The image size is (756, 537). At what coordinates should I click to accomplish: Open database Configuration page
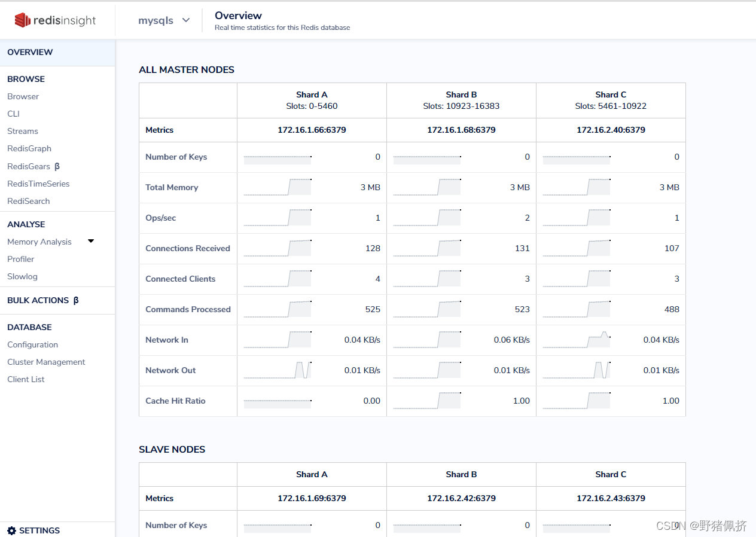tap(32, 344)
